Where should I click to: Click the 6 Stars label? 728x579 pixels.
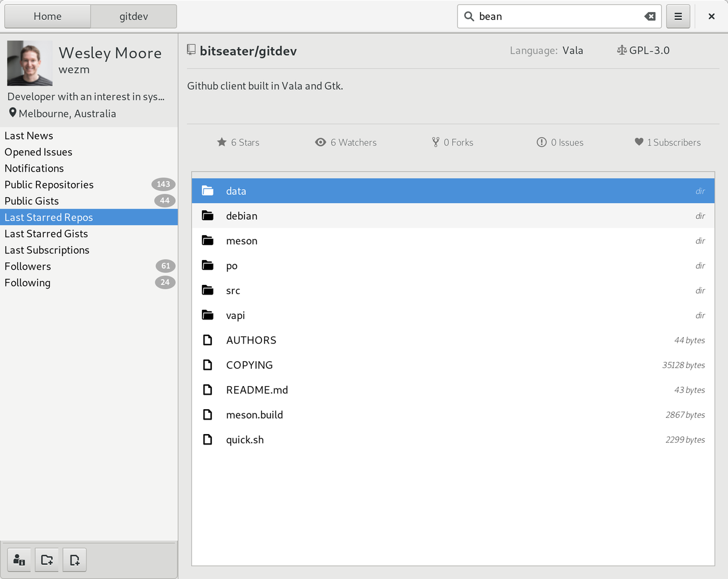(x=245, y=142)
